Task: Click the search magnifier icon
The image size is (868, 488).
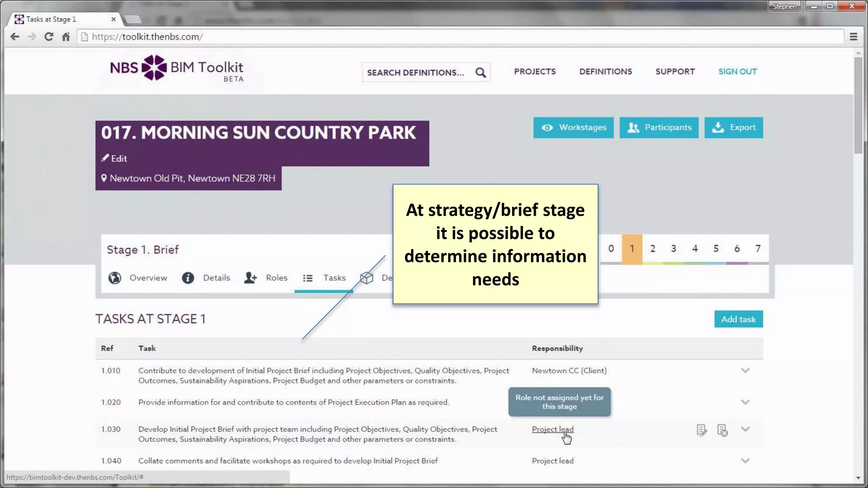Action: pyautogui.click(x=481, y=72)
